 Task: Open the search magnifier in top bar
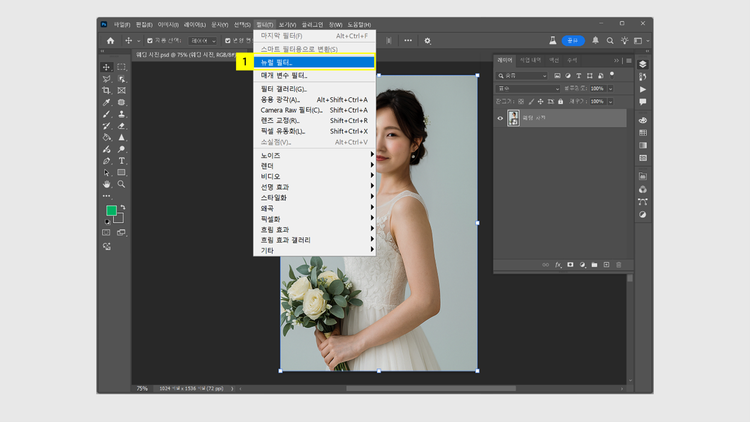610,41
